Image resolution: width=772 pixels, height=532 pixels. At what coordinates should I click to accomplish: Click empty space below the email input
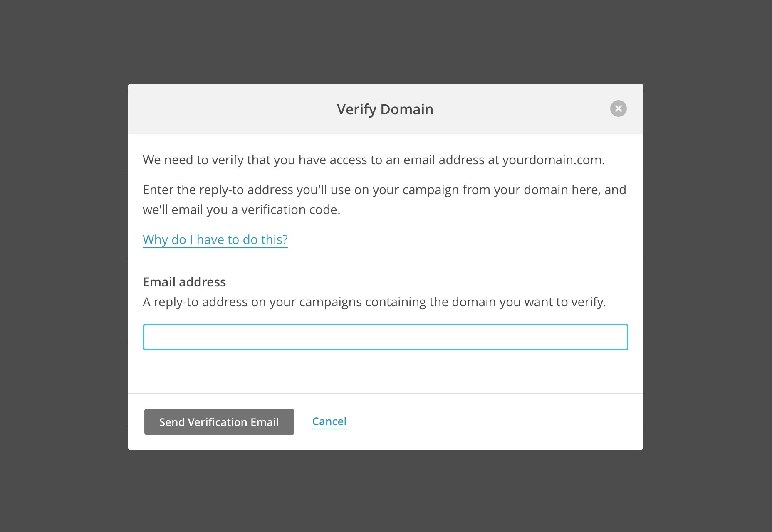pyautogui.click(x=385, y=371)
